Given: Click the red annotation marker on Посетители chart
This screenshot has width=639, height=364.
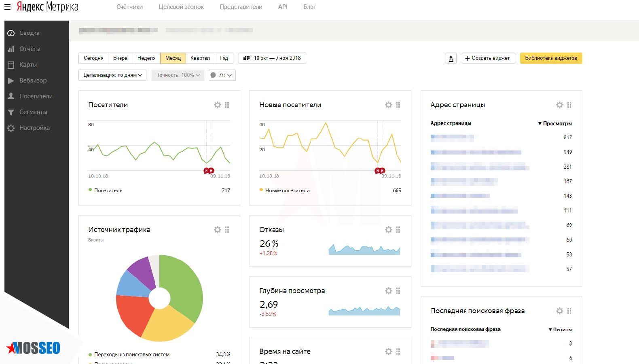Looking at the screenshot, I should [x=209, y=171].
